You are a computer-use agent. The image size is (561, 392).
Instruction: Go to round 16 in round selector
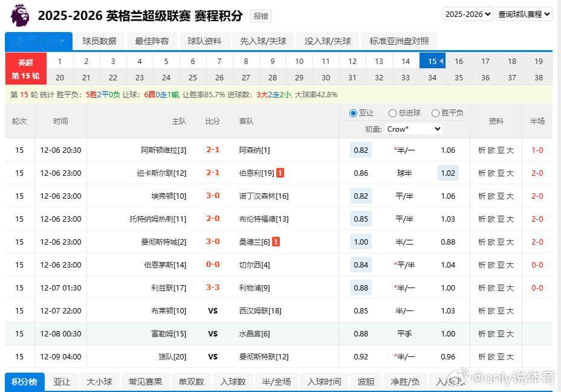pyautogui.click(x=459, y=61)
